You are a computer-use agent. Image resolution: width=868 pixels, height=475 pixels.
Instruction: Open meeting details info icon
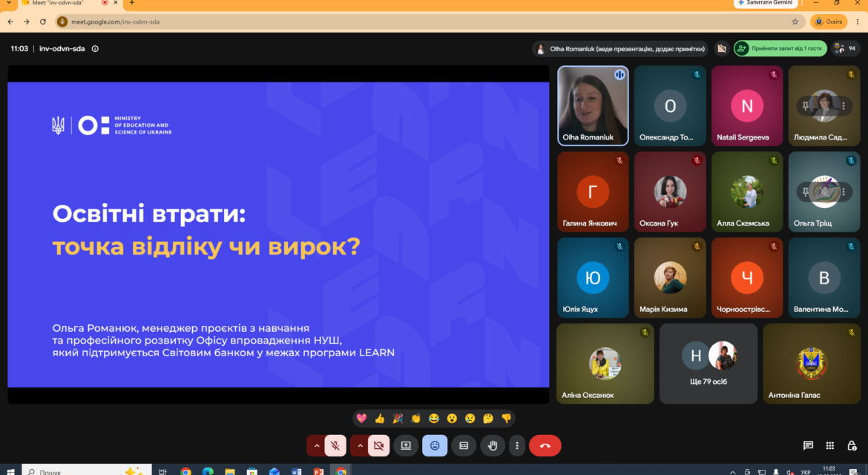coord(95,49)
